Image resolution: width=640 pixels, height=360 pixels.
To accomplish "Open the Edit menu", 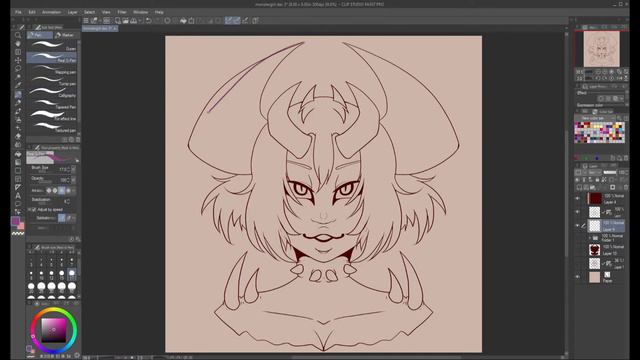I will 32,12.
